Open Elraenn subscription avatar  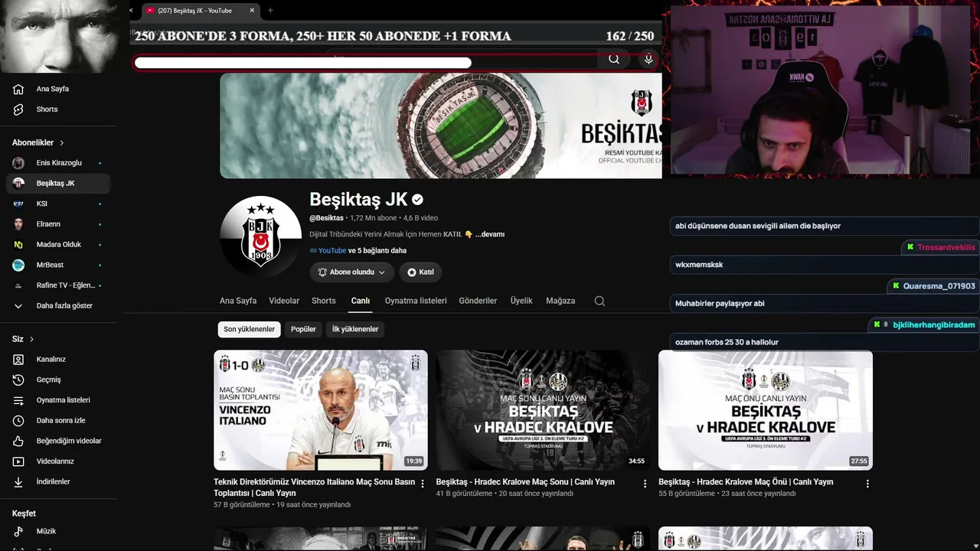18,224
